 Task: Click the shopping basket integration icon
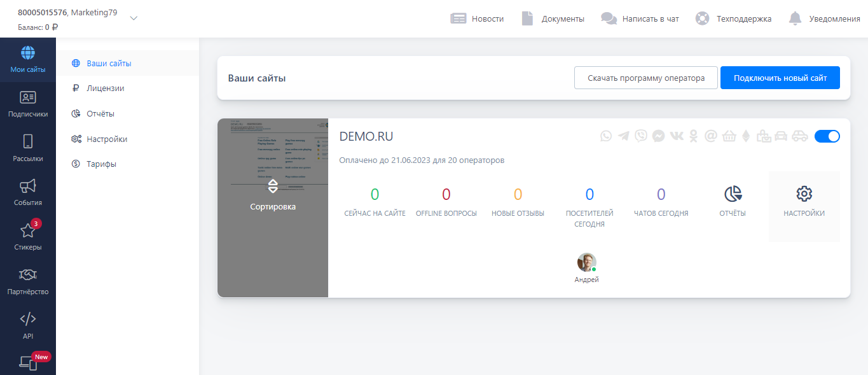[729, 136]
